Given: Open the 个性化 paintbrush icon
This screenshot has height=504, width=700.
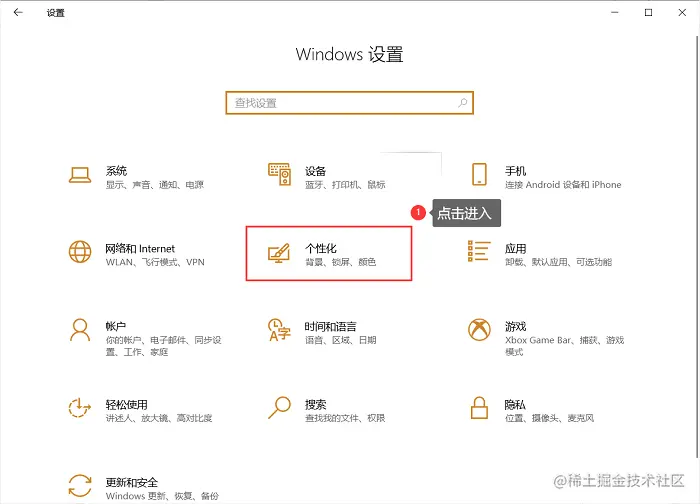Looking at the screenshot, I should (x=279, y=253).
